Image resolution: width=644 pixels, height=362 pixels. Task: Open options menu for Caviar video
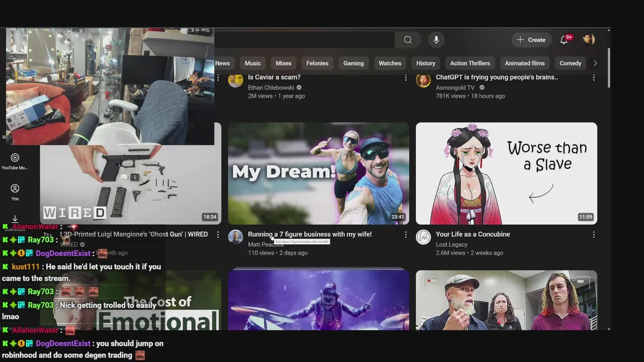click(x=406, y=78)
